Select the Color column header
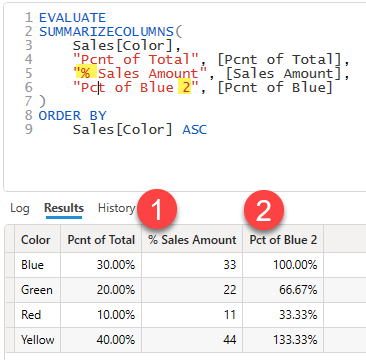Image resolution: width=366 pixels, height=360 pixels. point(38,240)
